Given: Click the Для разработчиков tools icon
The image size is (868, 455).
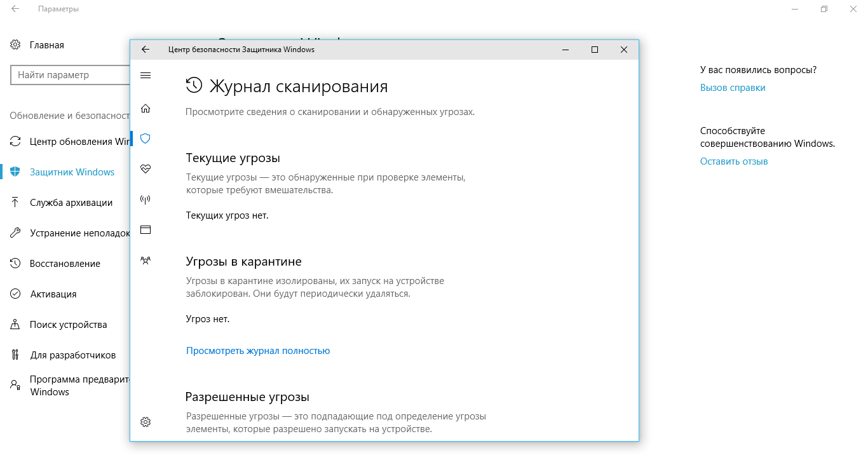Looking at the screenshot, I should [x=15, y=355].
